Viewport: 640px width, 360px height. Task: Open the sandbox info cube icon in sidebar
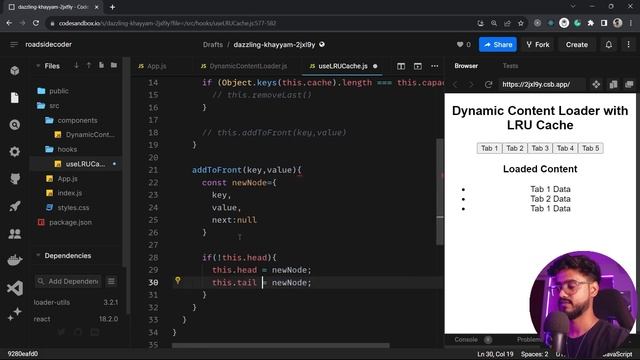15,70
